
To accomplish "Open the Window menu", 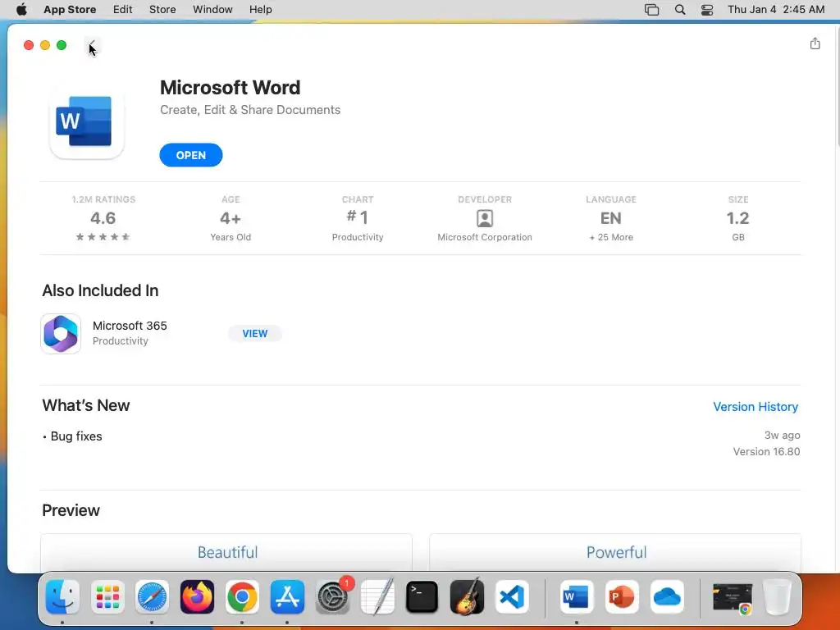I will coord(212,9).
